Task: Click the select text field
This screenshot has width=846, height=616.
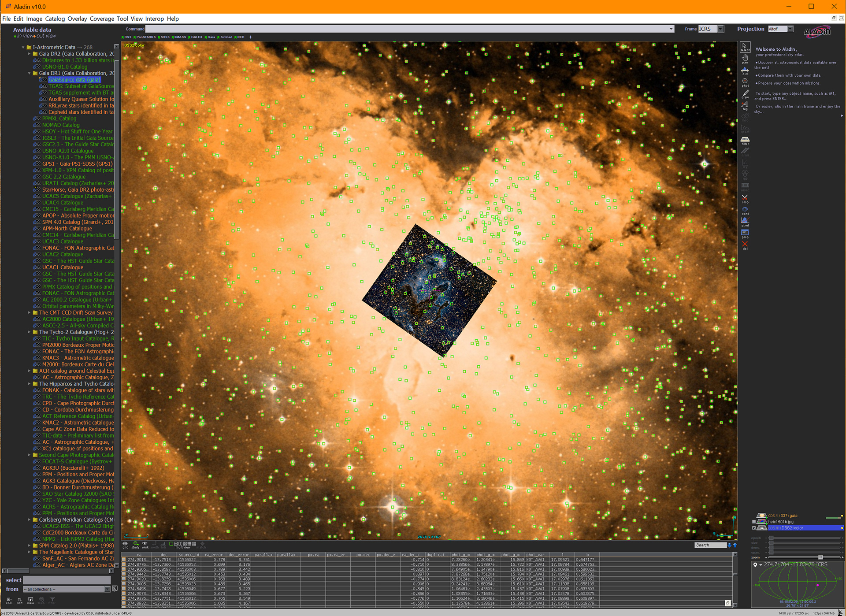Action: click(67, 580)
